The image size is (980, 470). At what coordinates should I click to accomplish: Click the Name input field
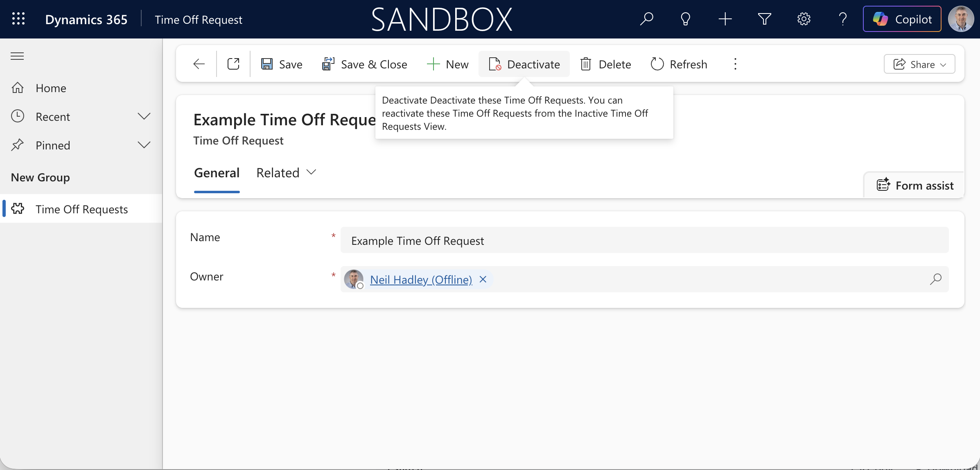[644, 240]
